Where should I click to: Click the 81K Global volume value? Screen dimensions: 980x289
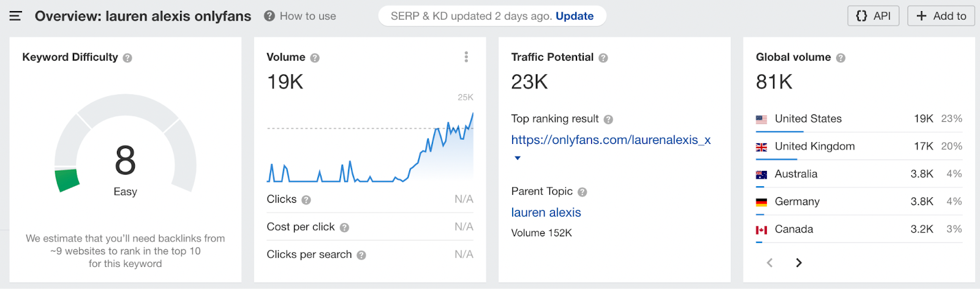click(x=774, y=82)
